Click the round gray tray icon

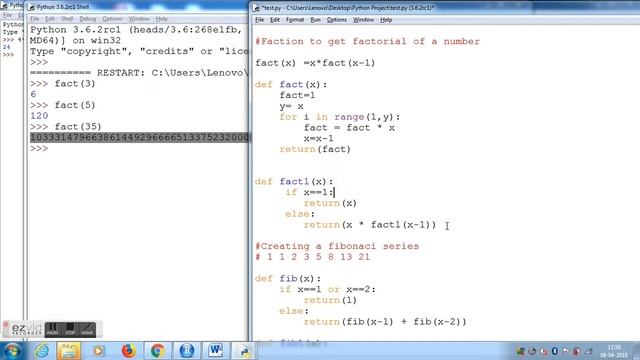click(x=532, y=351)
